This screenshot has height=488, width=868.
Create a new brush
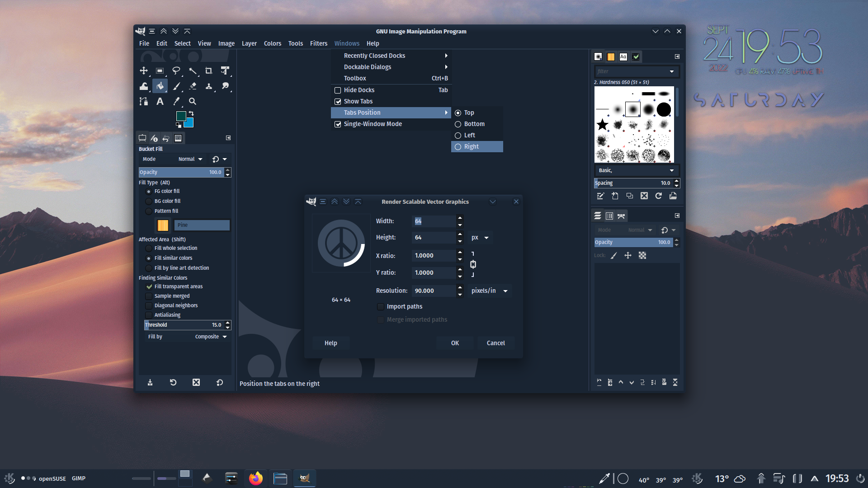tap(615, 196)
